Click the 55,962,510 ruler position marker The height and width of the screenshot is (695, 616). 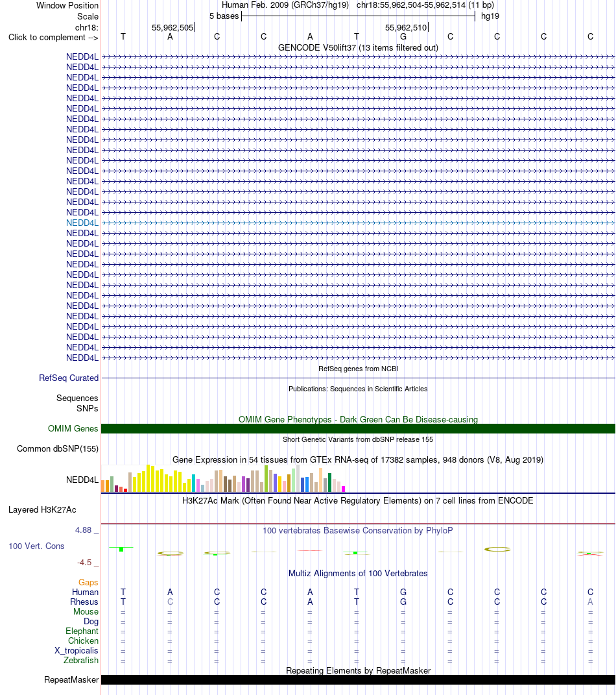[406, 27]
